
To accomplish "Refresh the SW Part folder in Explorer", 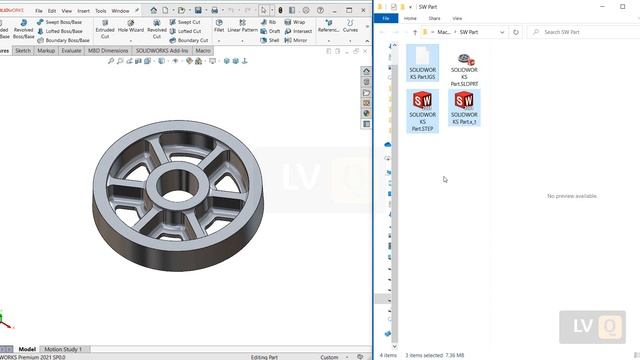I will point(516,32).
